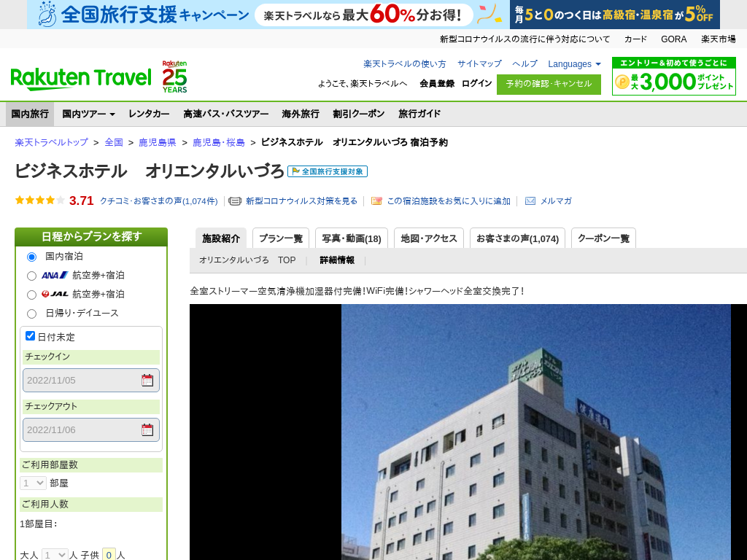747x560 pixels.
Task: Switch to the 地図・アクセス tab
Action: [x=429, y=238]
